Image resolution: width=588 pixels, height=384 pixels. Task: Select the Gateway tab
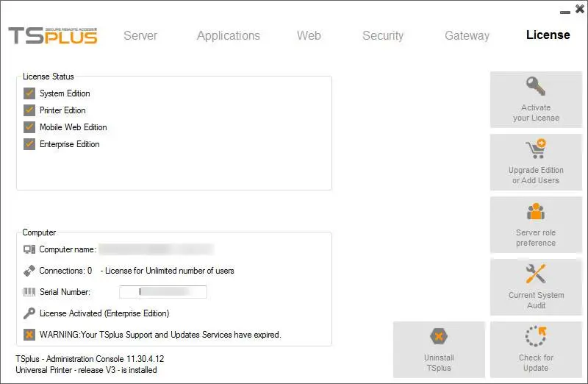[467, 35]
